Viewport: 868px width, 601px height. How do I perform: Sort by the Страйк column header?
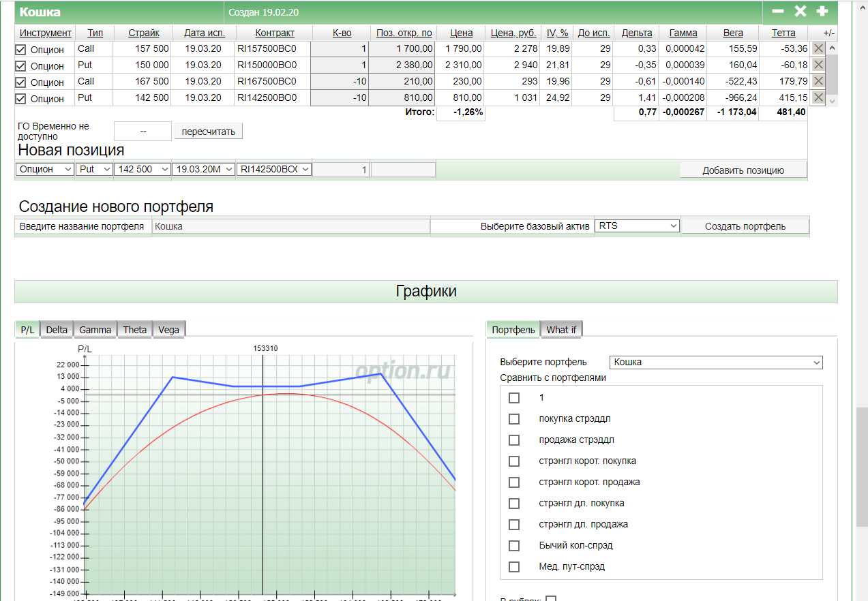tap(144, 33)
